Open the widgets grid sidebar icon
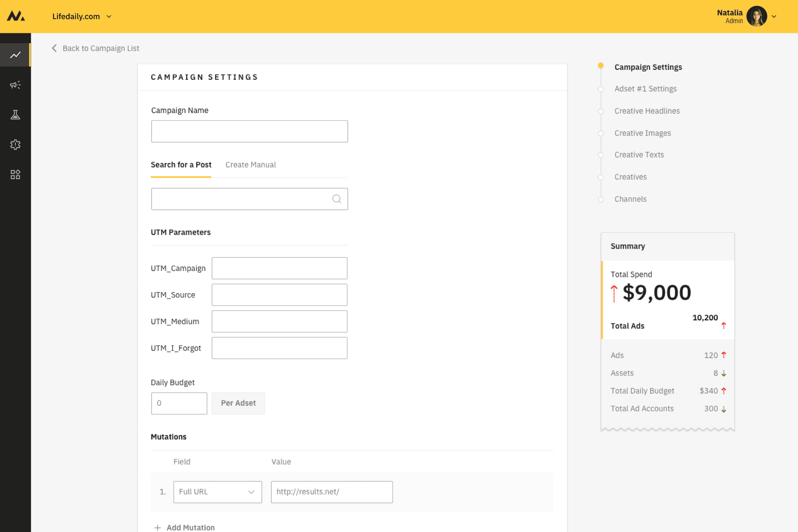 pos(15,175)
